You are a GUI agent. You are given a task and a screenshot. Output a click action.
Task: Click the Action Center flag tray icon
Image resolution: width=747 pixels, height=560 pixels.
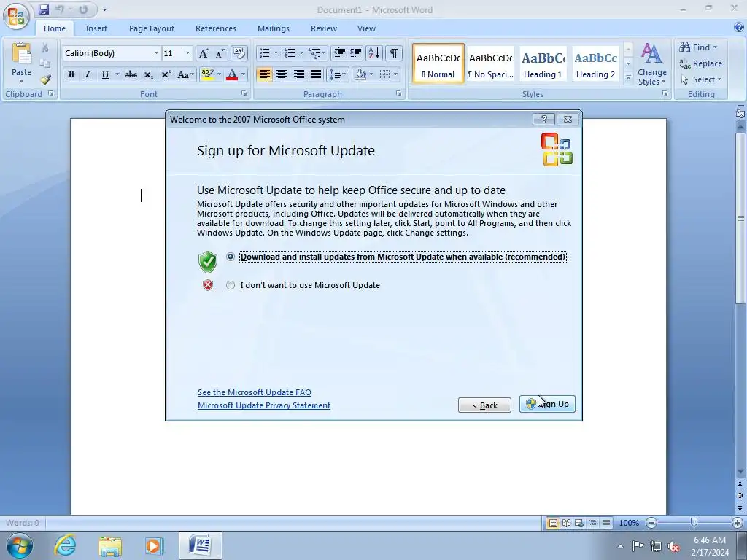coord(638,545)
